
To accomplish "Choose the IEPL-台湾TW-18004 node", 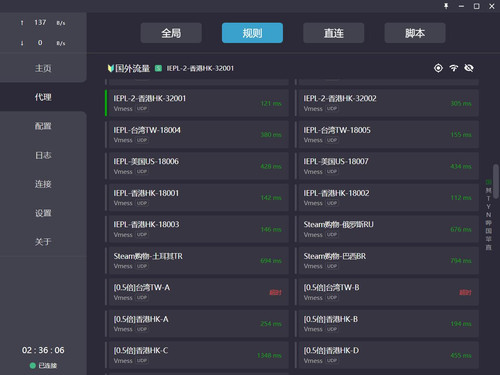I will [197, 135].
